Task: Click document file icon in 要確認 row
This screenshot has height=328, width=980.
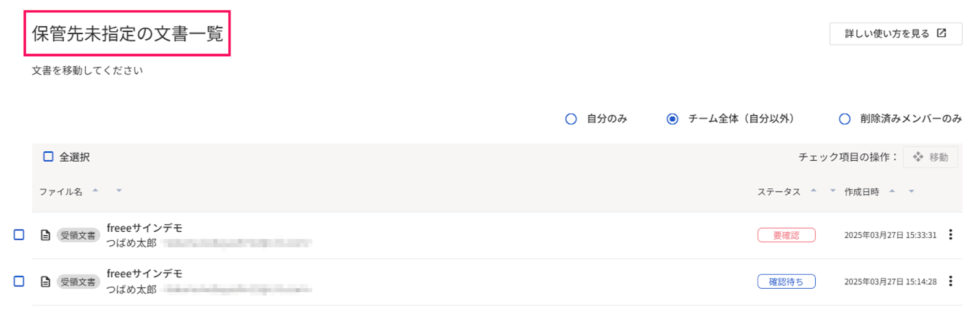Action: (45, 235)
